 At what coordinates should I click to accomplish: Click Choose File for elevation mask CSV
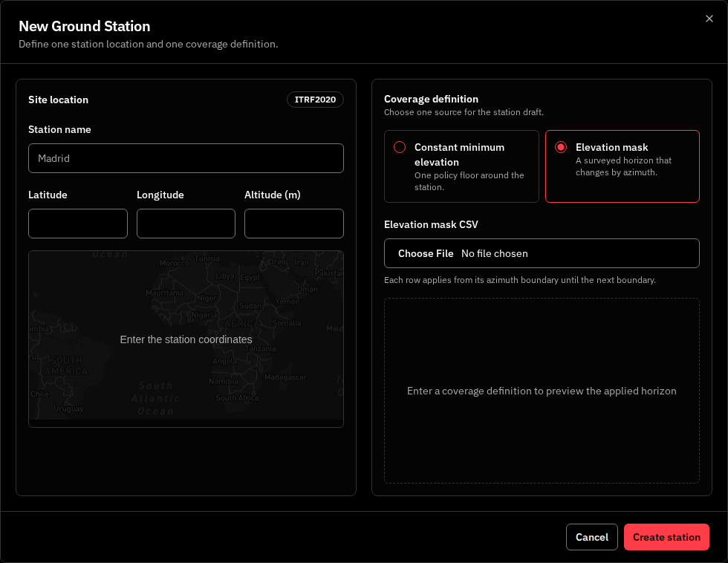coord(425,253)
